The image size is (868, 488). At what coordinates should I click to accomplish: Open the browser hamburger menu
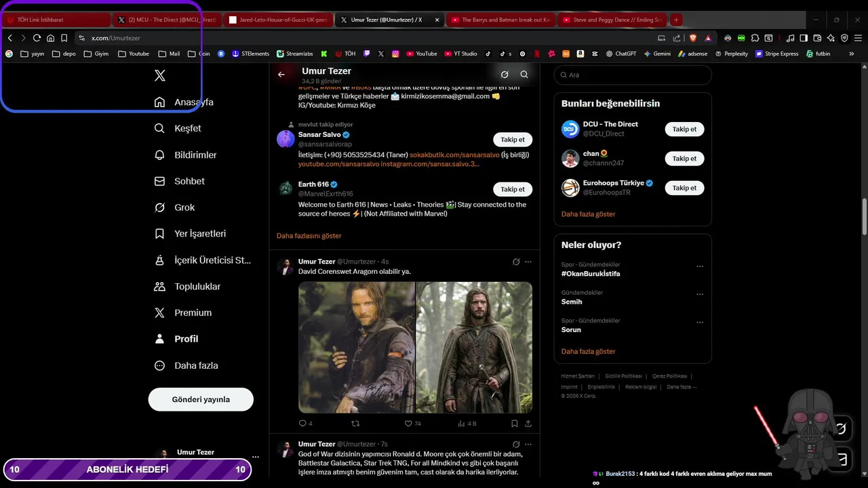pyautogui.click(x=858, y=38)
